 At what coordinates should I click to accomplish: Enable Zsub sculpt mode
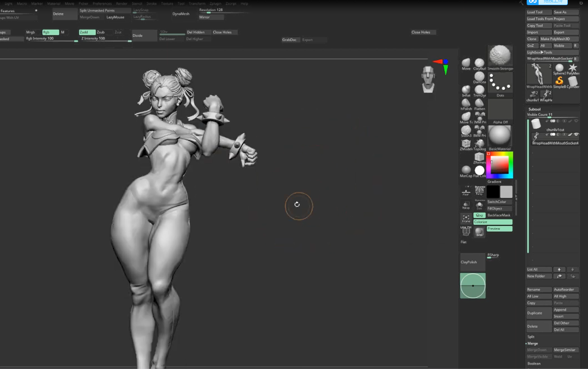click(x=101, y=32)
